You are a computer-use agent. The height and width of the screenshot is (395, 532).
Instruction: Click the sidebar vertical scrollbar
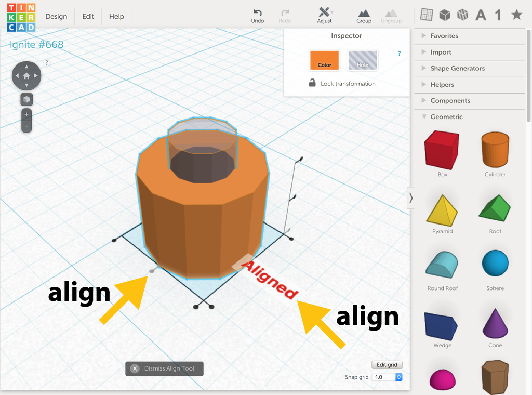coord(528,75)
